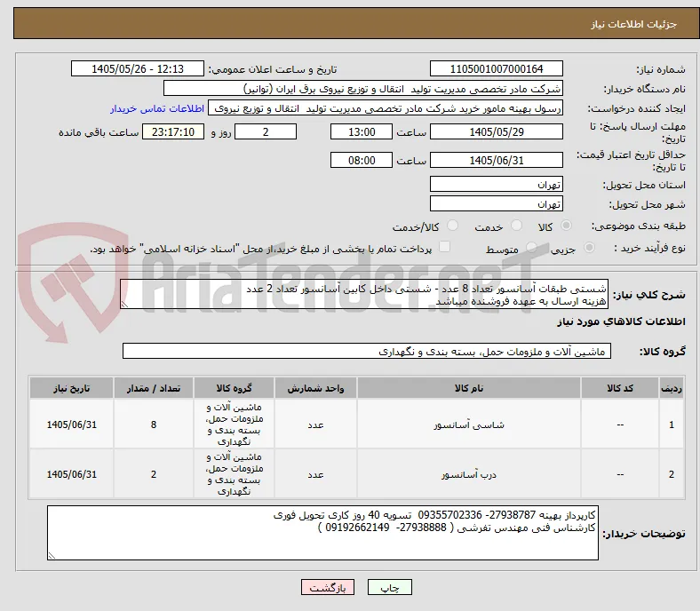Image resolution: width=700 pixels, height=611 pixels.
Task: Click the جزئیات اطلاعات نیاز page header
Action: (634, 24)
